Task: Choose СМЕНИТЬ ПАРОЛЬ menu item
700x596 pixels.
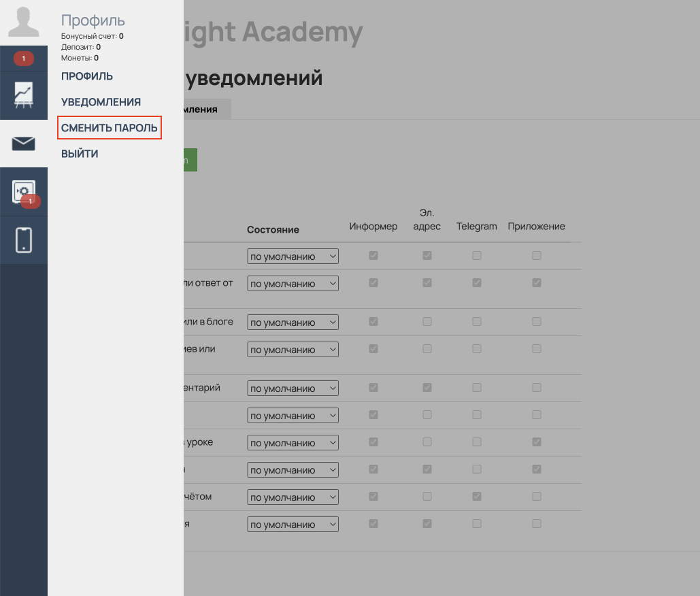Action: pos(110,128)
